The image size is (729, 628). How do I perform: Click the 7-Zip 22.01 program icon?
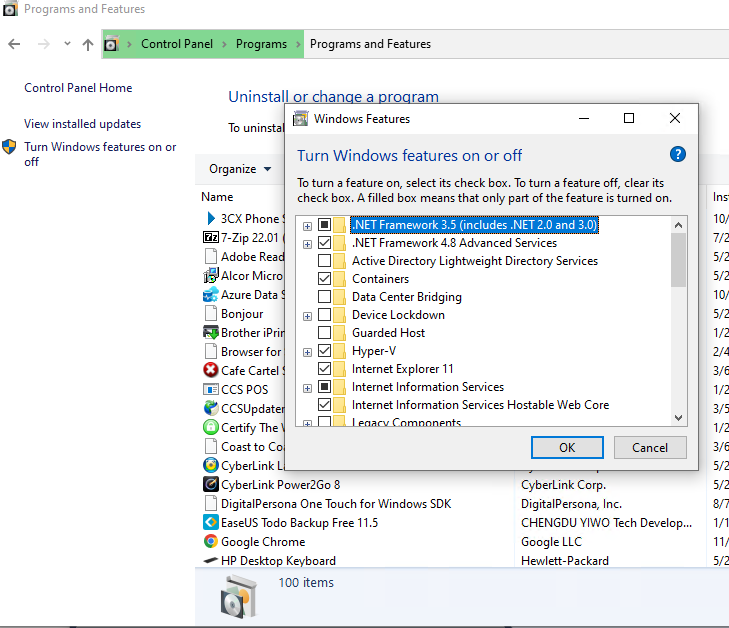tap(211, 238)
